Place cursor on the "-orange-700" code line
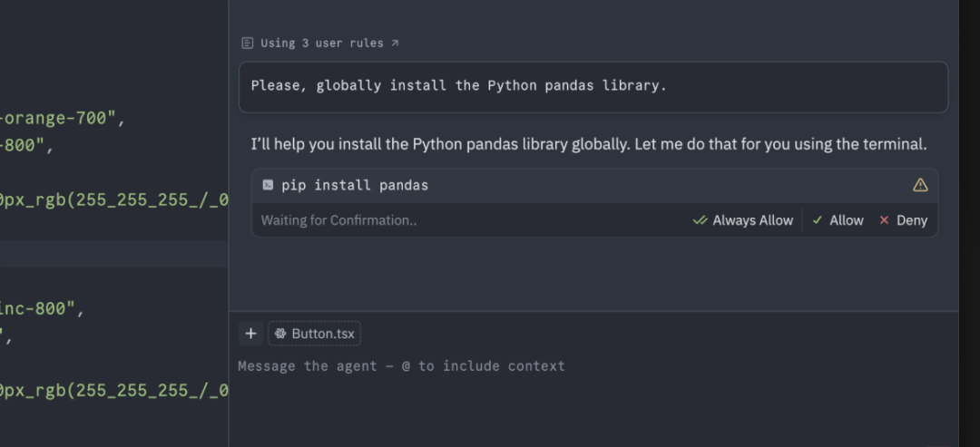The image size is (980, 447). tap(63, 118)
